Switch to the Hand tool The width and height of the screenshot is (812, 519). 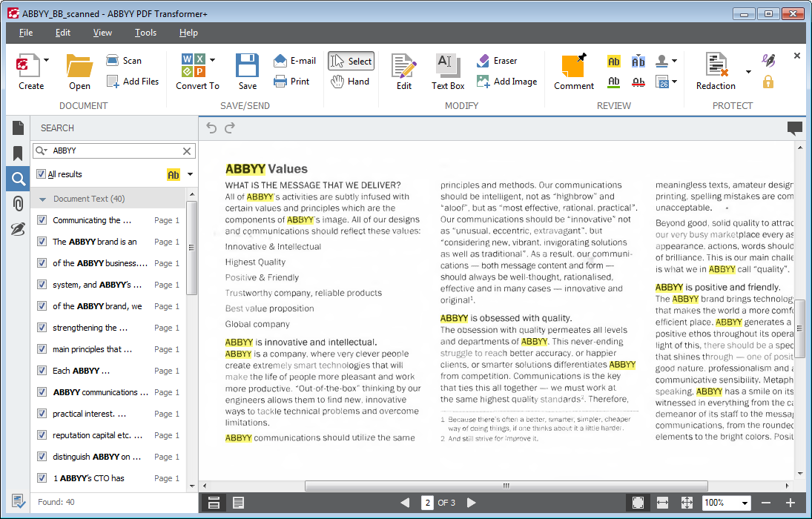(350, 82)
